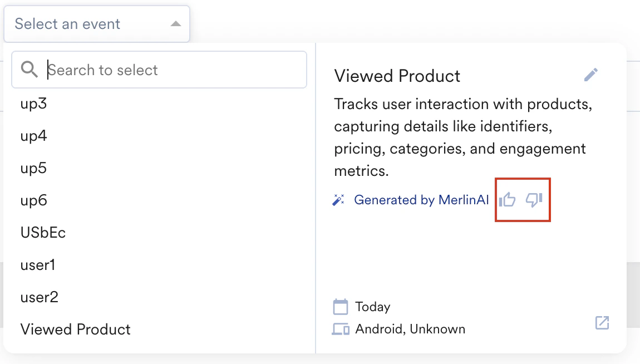
Task: Pick user2 from the event list
Action: pyautogui.click(x=39, y=297)
